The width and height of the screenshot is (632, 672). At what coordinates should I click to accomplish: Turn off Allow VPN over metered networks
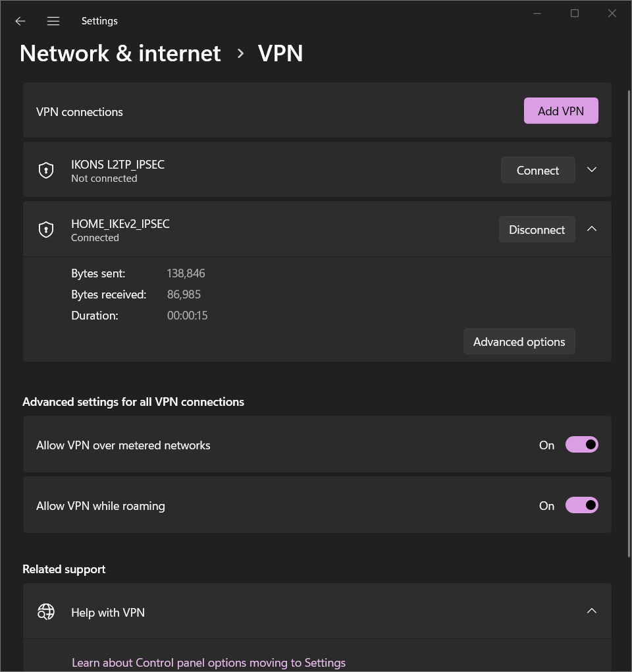[x=581, y=445]
